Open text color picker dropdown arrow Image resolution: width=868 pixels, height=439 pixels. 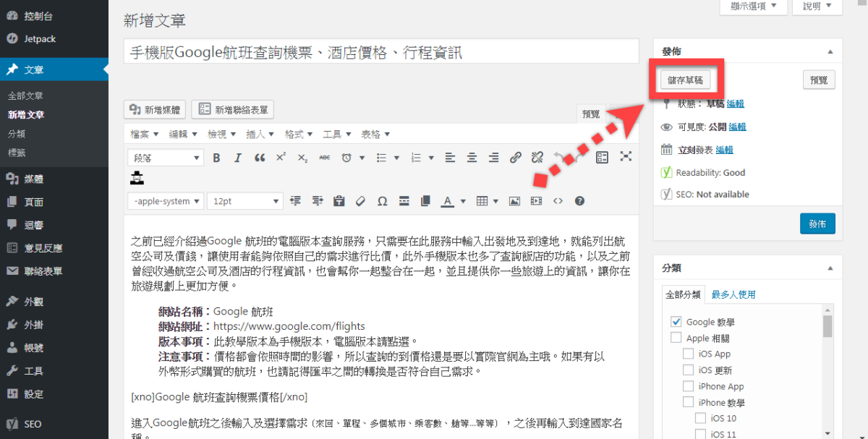click(461, 201)
